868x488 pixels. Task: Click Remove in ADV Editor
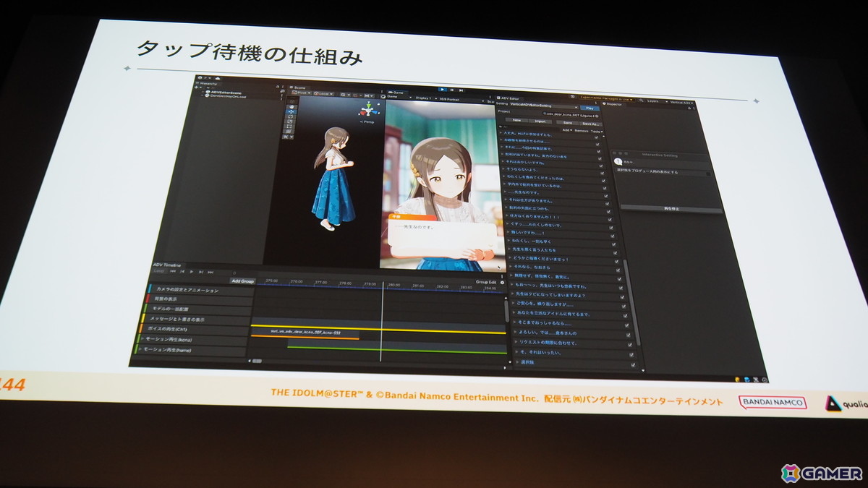(581, 131)
